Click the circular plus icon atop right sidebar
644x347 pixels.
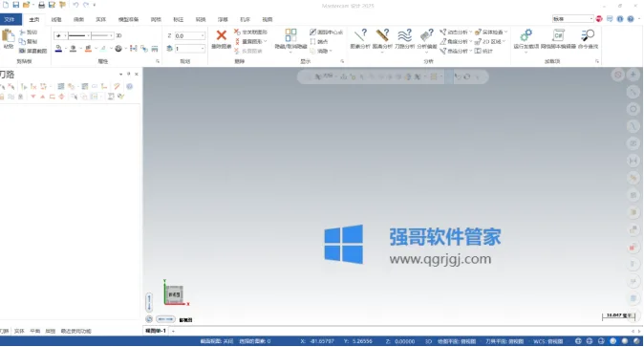point(633,75)
